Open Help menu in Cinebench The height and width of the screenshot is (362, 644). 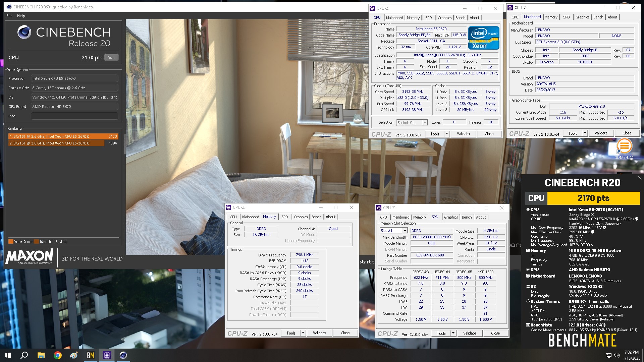point(21,16)
